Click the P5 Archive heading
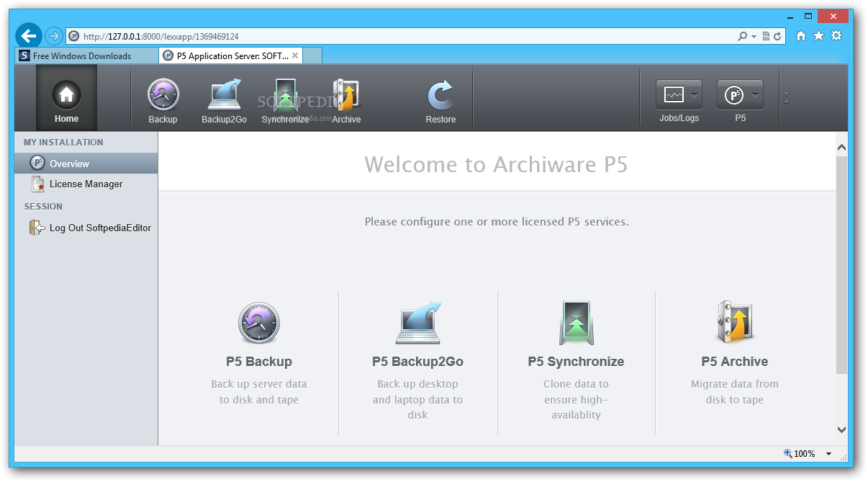Screen dimensions: 868x482 735,362
